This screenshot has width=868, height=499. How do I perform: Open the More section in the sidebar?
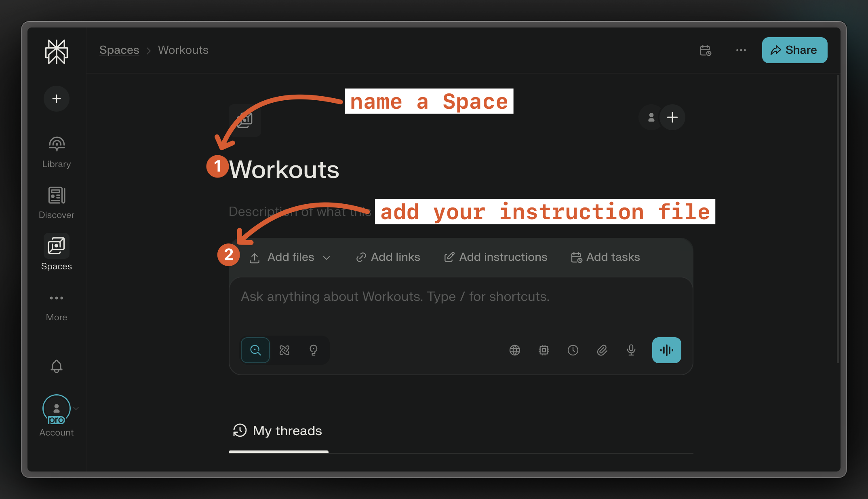pyautogui.click(x=56, y=305)
